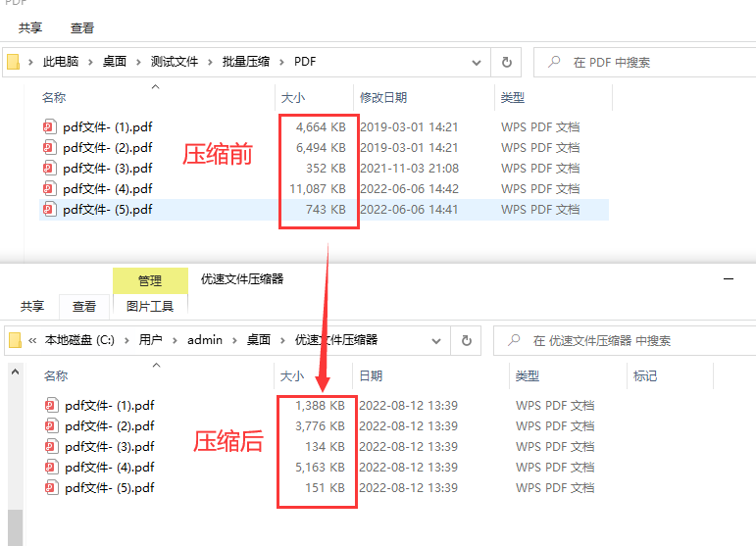Refresh the 优速文件压缩器 folder window
Image resolution: width=756 pixels, height=546 pixels.
(466, 341)
